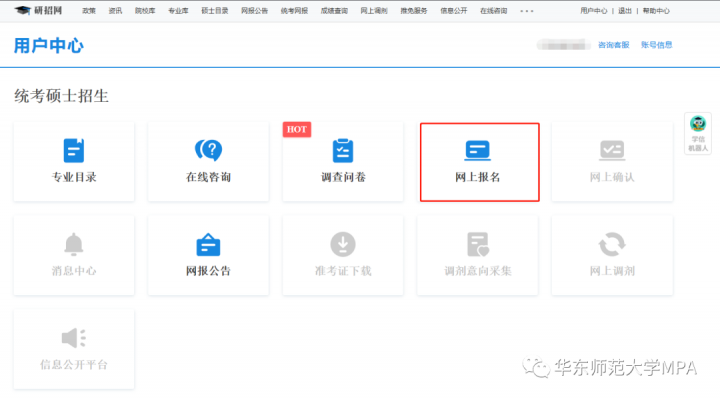Image resolution: width=720 pixels, height=399 pixels.
Task: Click the 用户中心 link at top right
Action: tap(594, 11)
